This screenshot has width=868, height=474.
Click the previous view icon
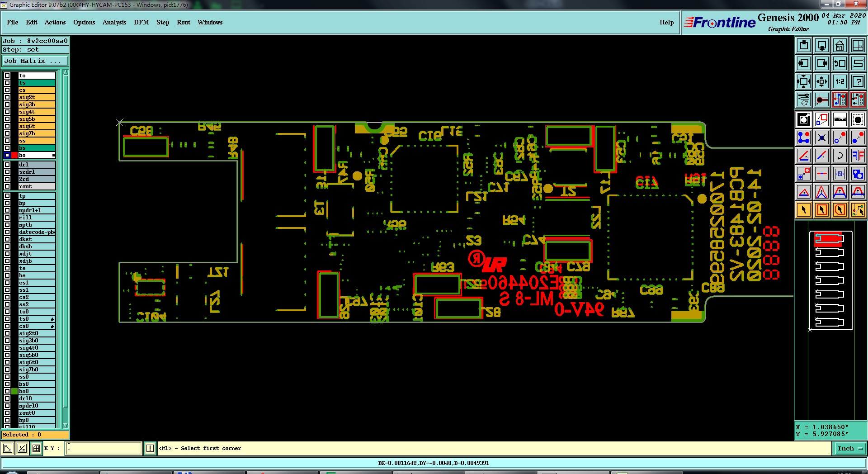[840, 63]
